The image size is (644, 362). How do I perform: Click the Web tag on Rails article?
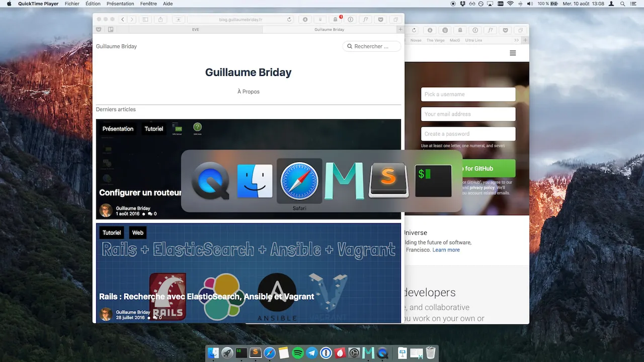point(138,233)
